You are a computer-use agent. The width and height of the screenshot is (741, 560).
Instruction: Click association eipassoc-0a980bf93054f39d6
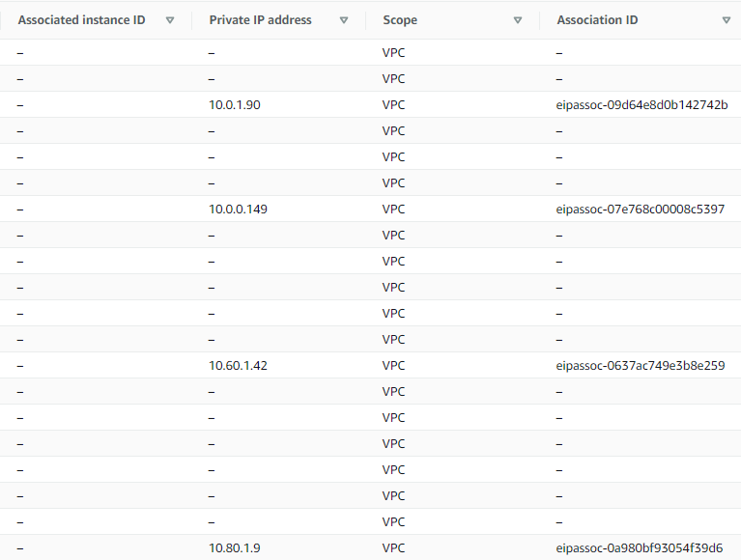pyautogui.click(x=640, y=547)
